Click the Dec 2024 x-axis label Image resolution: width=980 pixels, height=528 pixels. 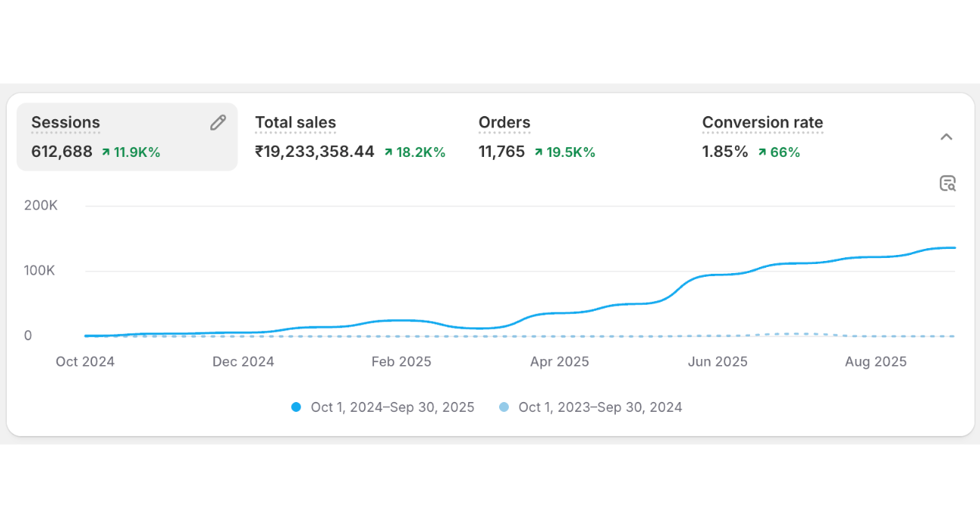click(243, 362)
